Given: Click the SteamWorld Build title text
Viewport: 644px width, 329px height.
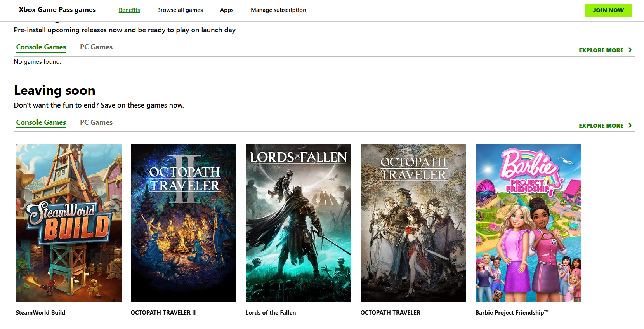Looking at the screenshot, I should [40, 313].
